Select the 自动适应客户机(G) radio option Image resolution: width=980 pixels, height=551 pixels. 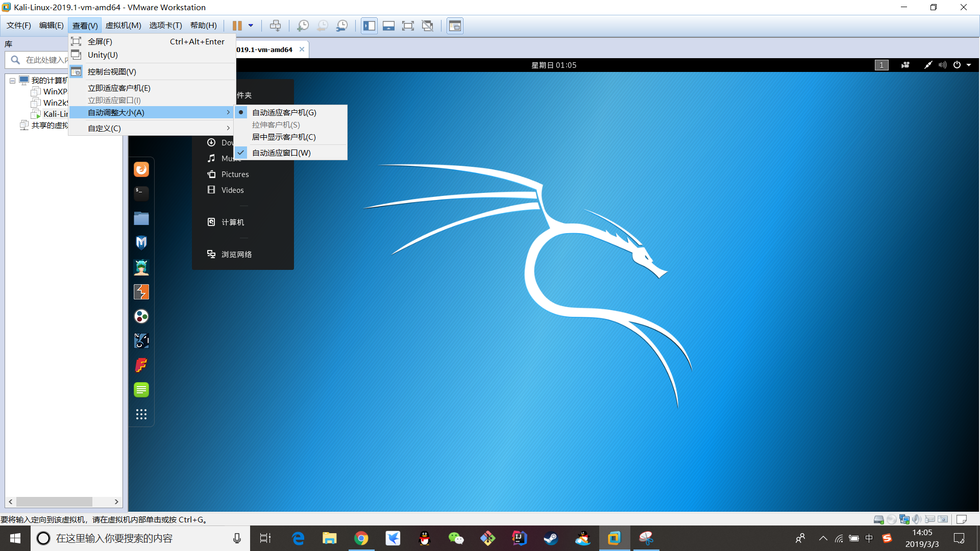(290, 113)
